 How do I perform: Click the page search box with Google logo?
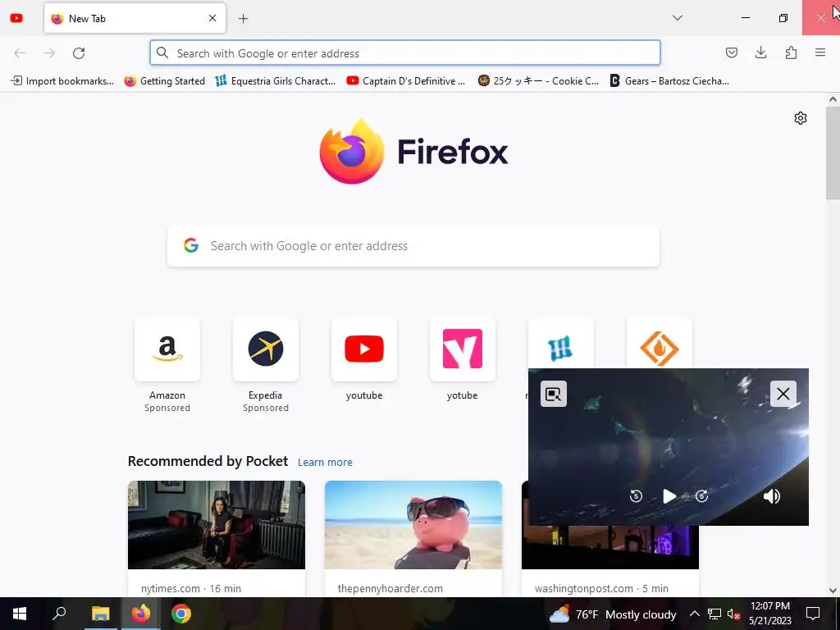coord(413,246)
